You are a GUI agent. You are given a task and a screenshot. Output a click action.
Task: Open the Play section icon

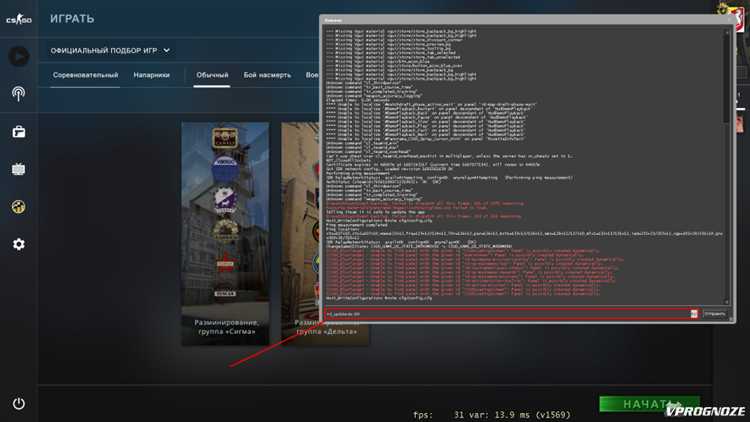19,56
